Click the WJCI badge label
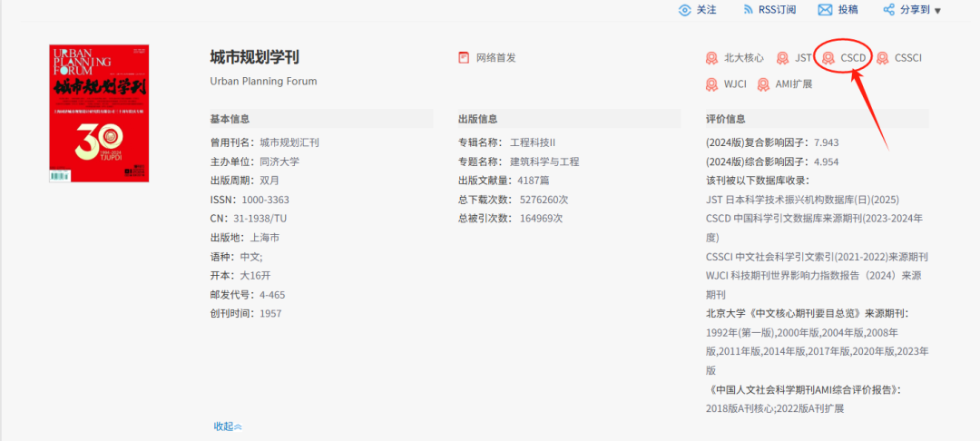Screen dimensions: 980x441 pos(735,84)
